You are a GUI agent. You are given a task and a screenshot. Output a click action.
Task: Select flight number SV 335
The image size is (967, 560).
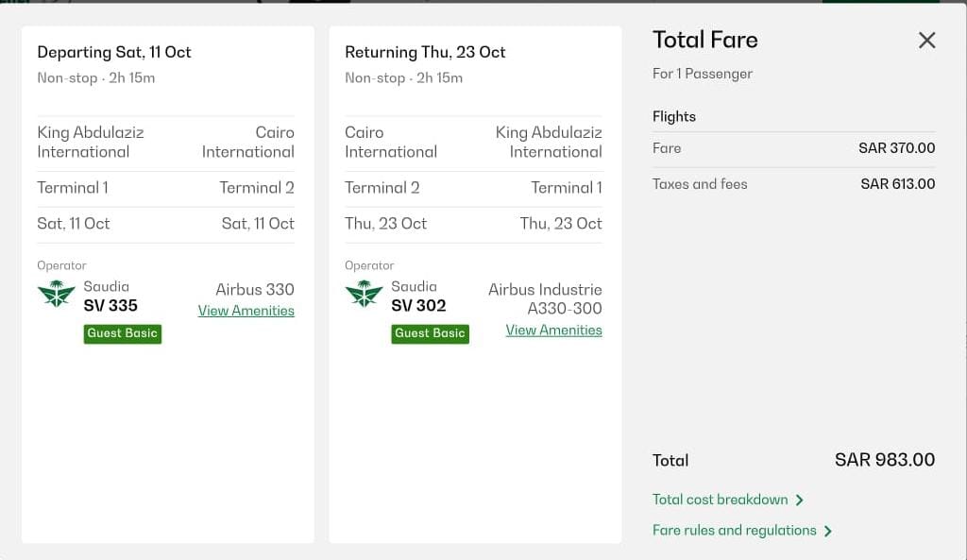[x=110, y=306]
